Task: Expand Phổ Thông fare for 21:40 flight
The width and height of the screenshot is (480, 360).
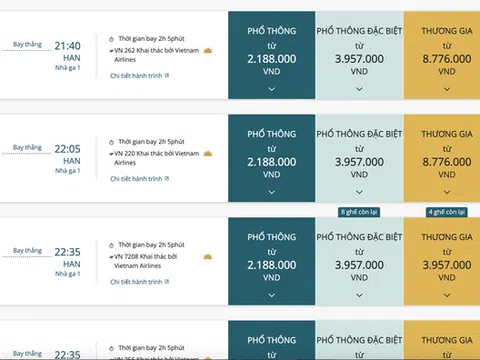Action: tap(272, 89)
